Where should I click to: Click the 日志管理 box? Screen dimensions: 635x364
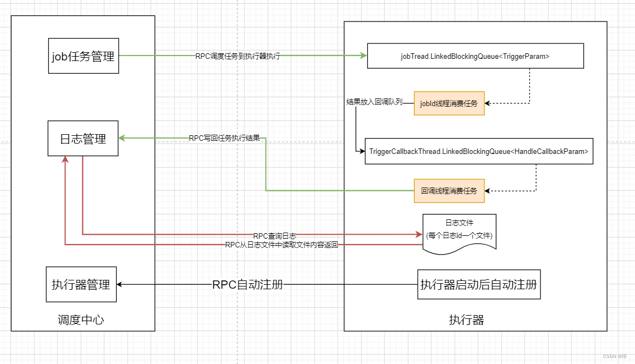coord(83,138)
